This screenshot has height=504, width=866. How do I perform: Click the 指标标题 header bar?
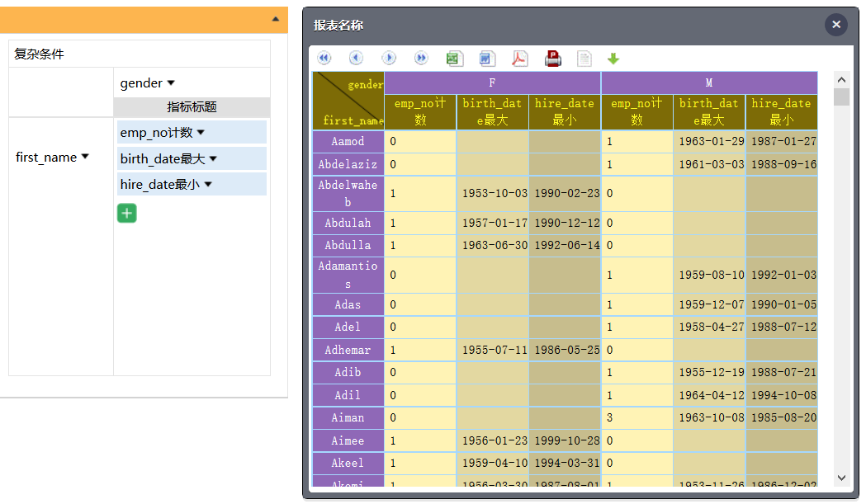tap(192, 107)
